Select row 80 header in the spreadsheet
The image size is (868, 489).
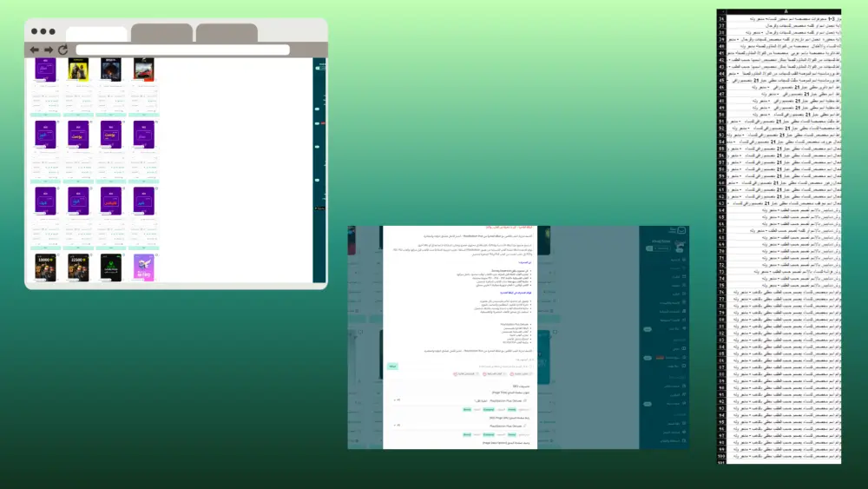coord(721,320)
